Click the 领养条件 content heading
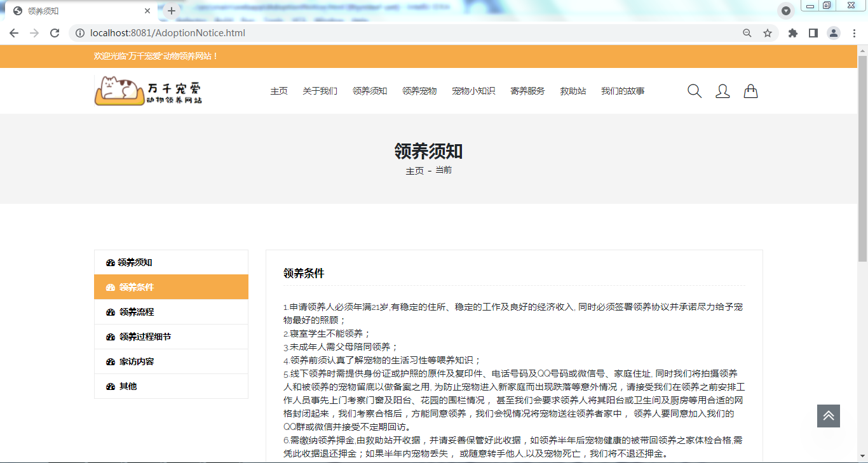Screen dimensions: 868x463 point(304,274)
